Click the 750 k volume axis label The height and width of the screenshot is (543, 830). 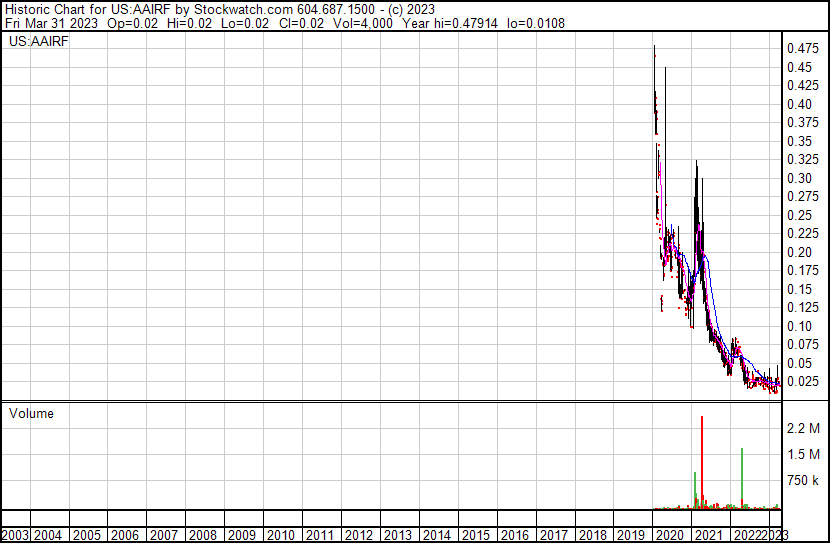[802, 480]
